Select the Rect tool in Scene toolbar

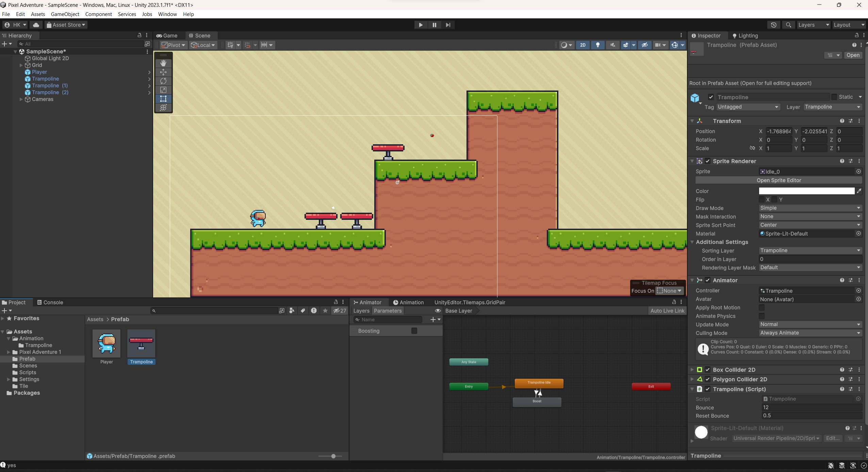coord(163,99)
